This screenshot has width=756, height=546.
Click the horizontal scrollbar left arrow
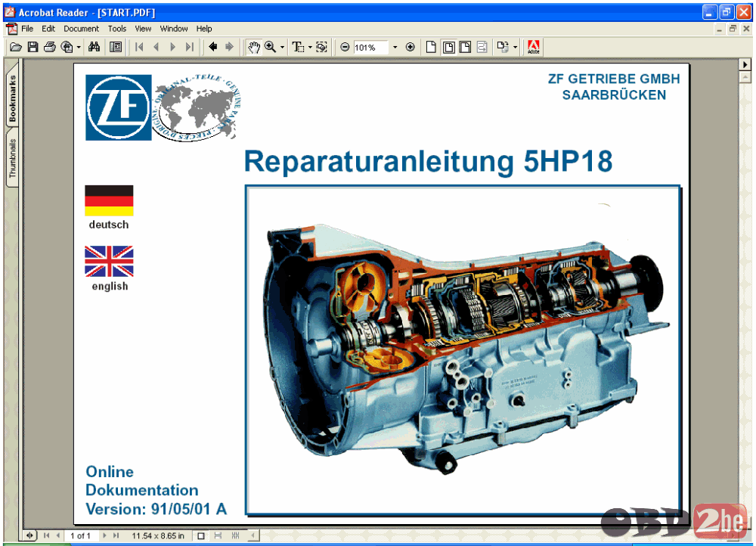[x=253, y=535]
